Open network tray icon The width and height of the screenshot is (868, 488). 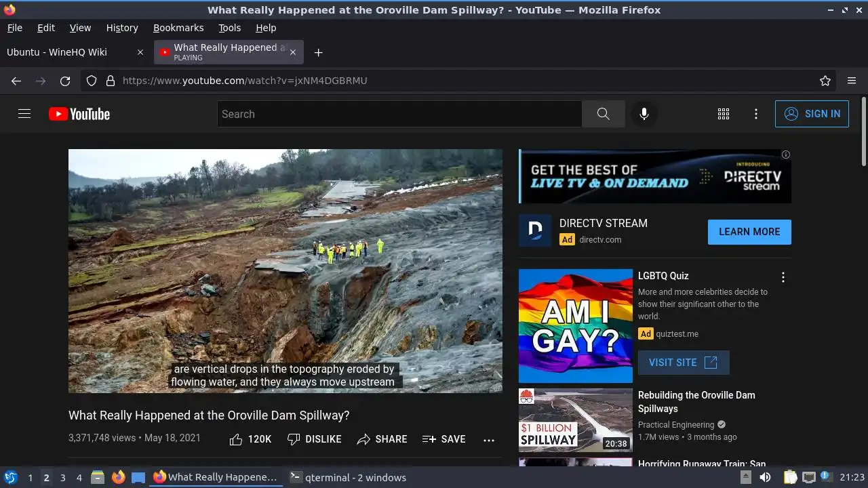(808, 477)
